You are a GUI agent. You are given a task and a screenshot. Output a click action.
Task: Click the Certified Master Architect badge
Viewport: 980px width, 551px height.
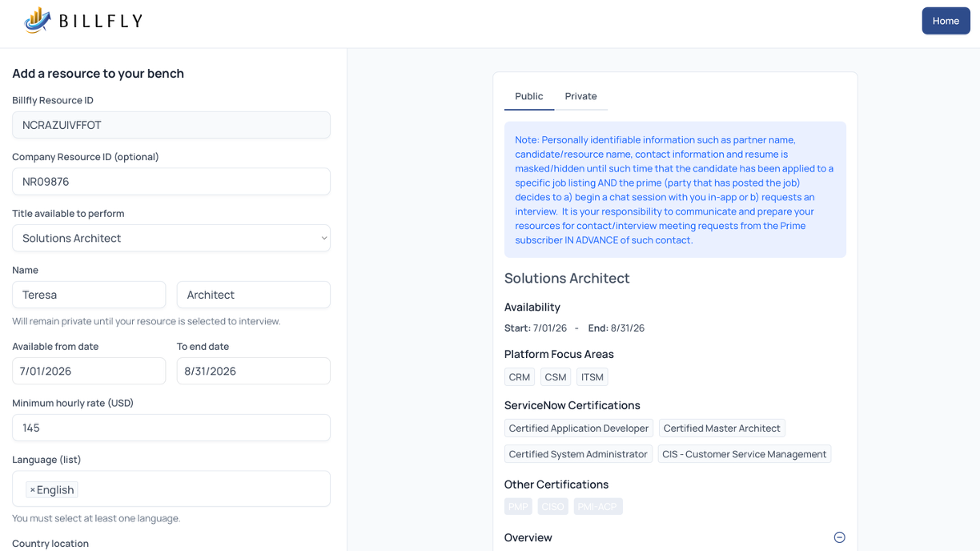[721, 428]
